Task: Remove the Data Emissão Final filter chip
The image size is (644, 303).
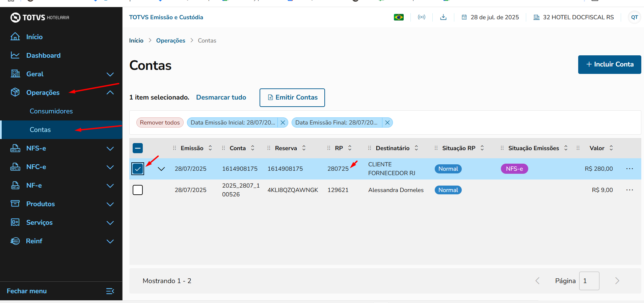Action: click(x=387, y=122)
